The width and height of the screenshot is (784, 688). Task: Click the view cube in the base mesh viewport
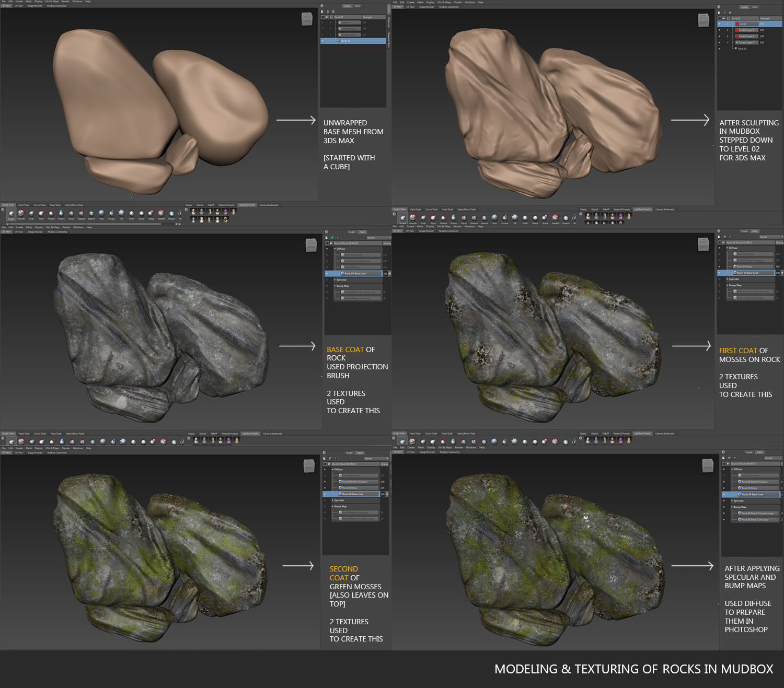coord(307,20)
